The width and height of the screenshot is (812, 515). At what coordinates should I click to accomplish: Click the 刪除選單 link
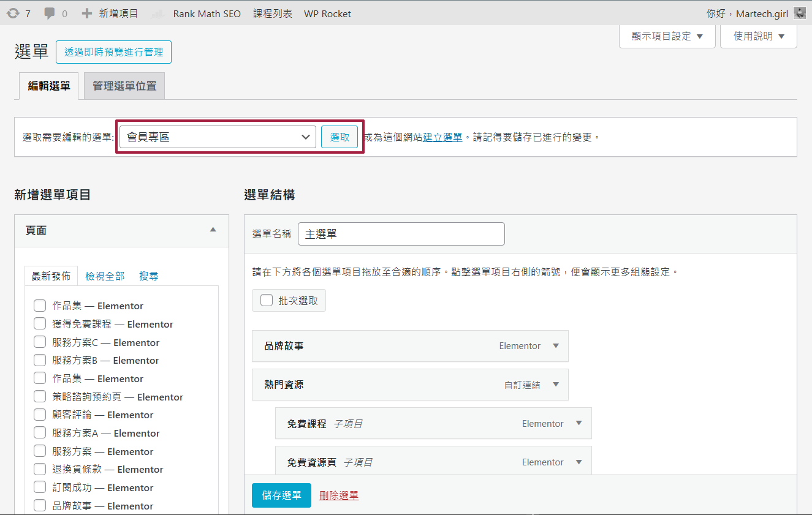point(339,495)
